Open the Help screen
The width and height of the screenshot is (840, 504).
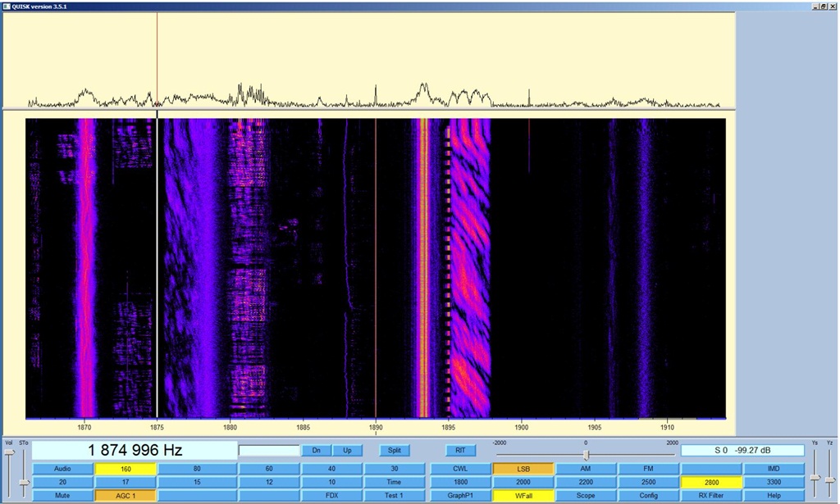(774, 496)
